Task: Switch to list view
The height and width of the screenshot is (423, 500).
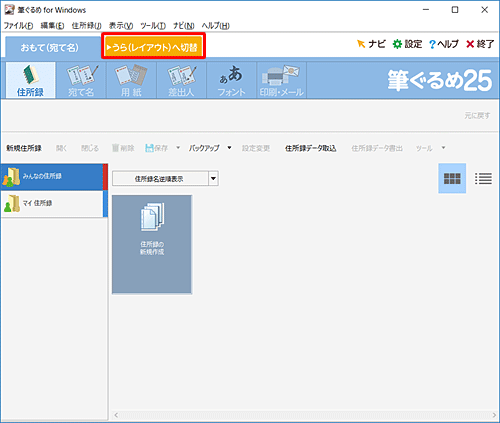Action: point(483,178)
